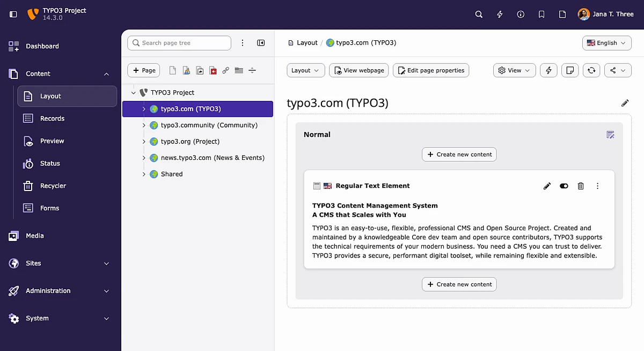Delete the Regular Text Element via trash icon
The image size is (644, 351).
coord(580,186)
